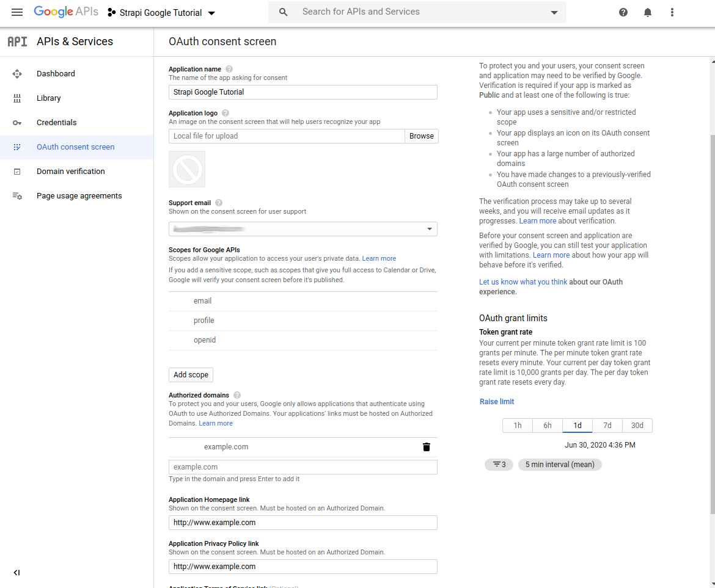Click the Application name help icon

pyautogui.click(x=229, y=70)
